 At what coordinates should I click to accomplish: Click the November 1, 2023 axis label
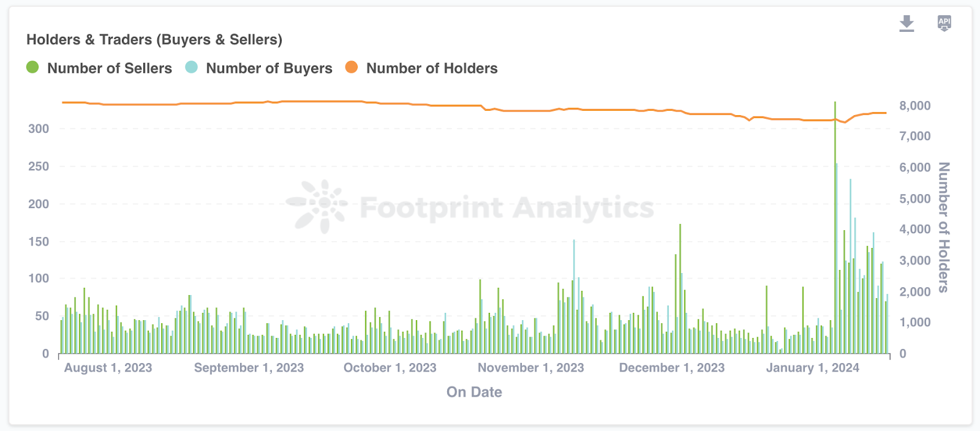(530, 368)
